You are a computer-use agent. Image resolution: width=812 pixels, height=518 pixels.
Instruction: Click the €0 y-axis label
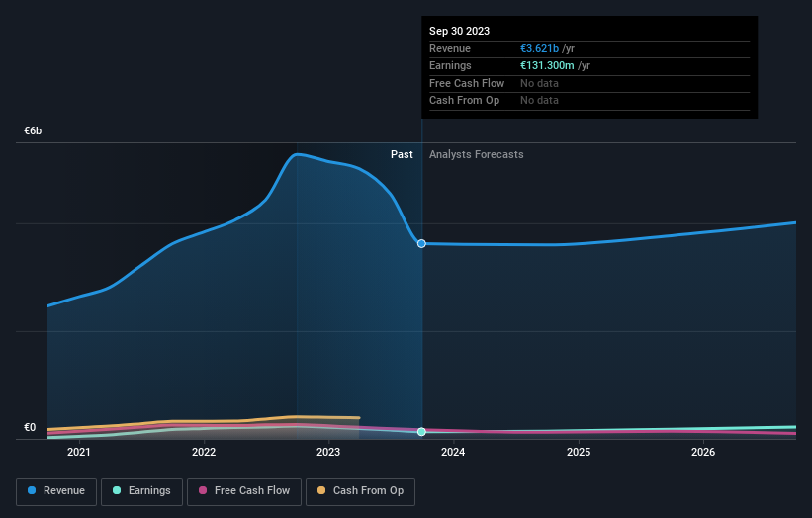pos(30,427)
